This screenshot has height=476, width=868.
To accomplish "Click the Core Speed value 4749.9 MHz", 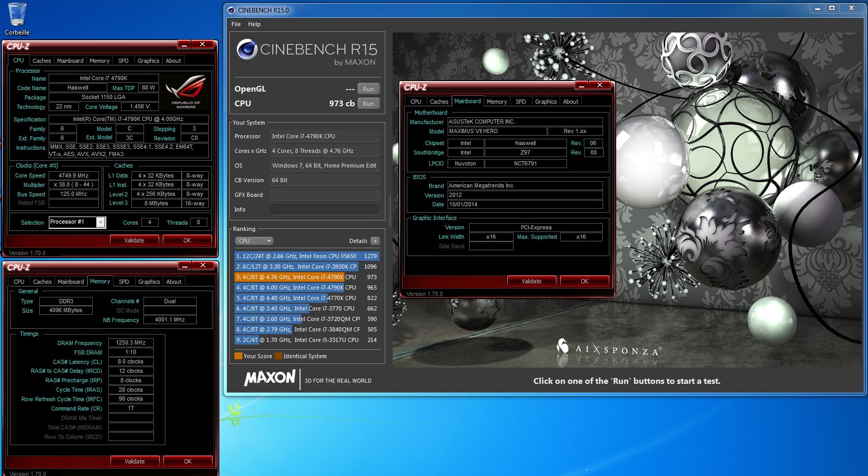I will [x=73, y=175].
